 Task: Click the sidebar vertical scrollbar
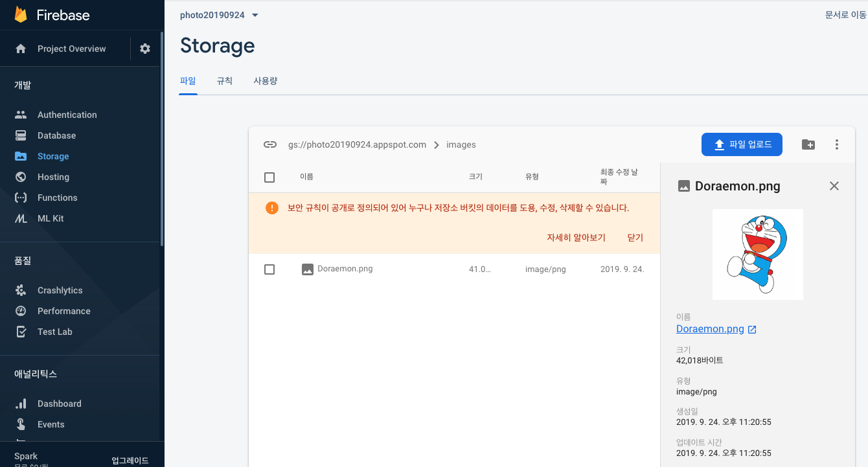(x=162, y=138)
